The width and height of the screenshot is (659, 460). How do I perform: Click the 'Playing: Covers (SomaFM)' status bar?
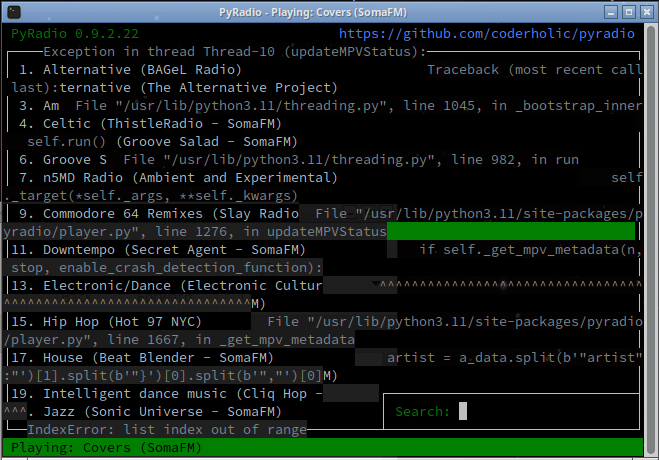[323, 447]
